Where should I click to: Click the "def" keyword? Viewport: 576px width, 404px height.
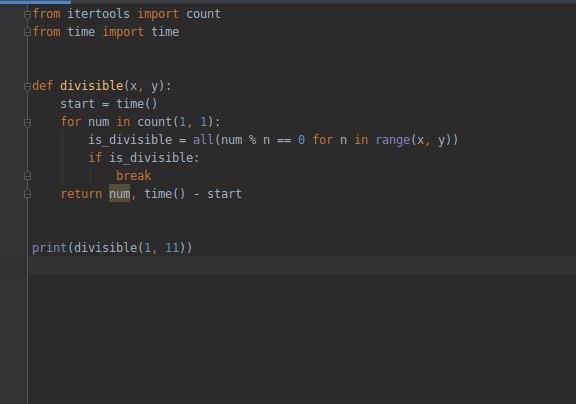click(x=43, y=86)
